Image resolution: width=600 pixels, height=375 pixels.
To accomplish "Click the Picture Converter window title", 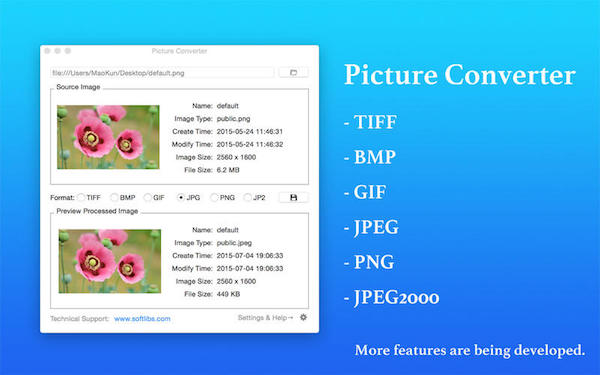I will (x=179, y=51).
